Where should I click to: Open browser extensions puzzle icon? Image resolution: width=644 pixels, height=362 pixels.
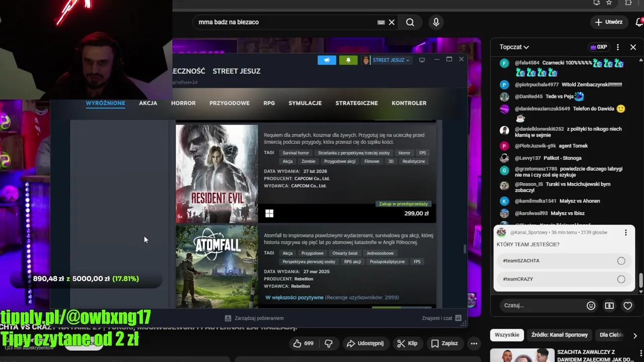(x=628, y=3)
